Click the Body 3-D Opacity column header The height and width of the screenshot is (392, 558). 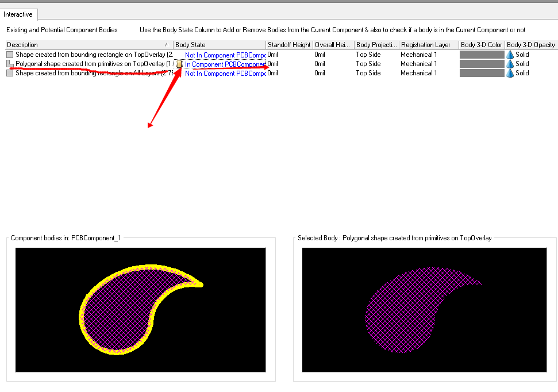(x=531, y=45)
